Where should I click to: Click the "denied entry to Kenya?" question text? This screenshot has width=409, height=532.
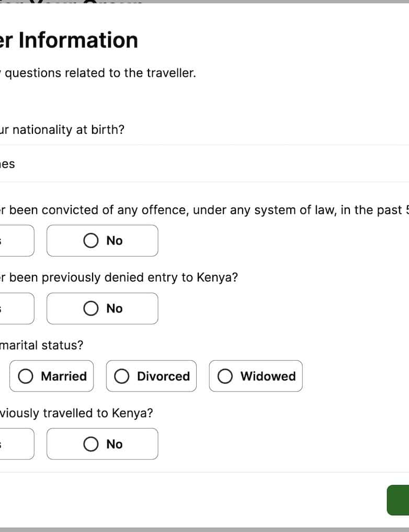coord(119,277)
